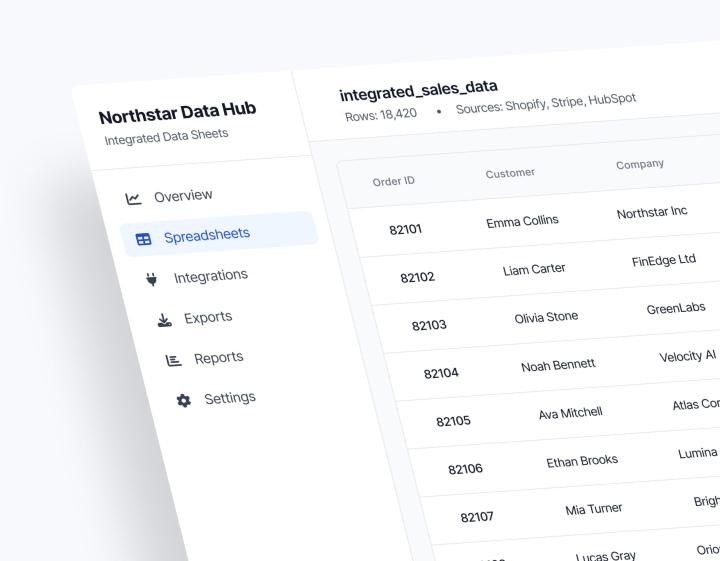Click the Velocity AI company cell
Screen dimensions: 720x561
click(687, 356)
